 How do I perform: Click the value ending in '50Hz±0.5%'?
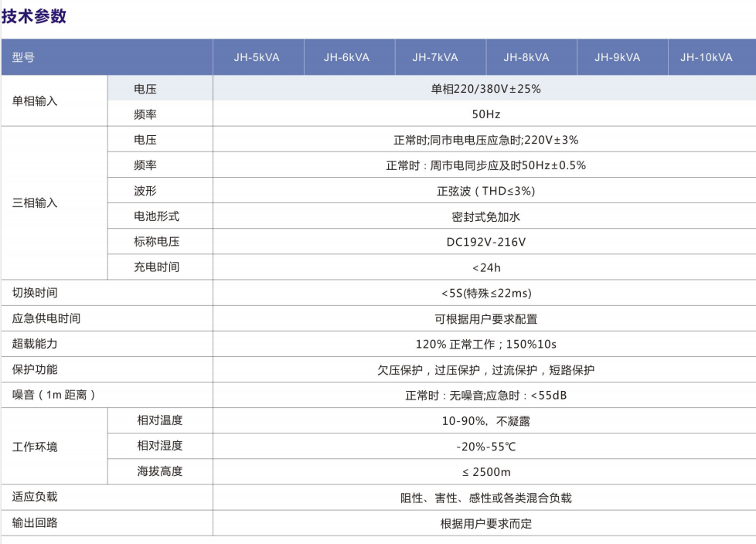(x=486, y=166)
